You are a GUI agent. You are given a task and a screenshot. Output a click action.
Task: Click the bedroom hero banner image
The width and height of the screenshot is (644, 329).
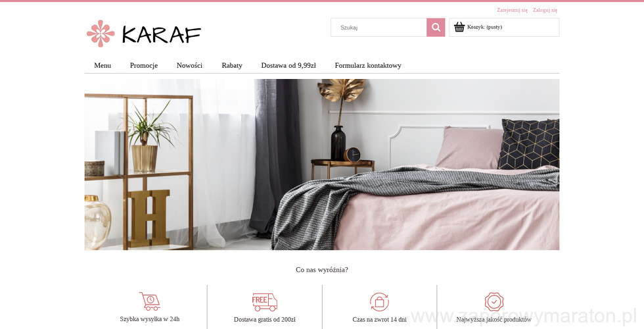tap(322, 164)
